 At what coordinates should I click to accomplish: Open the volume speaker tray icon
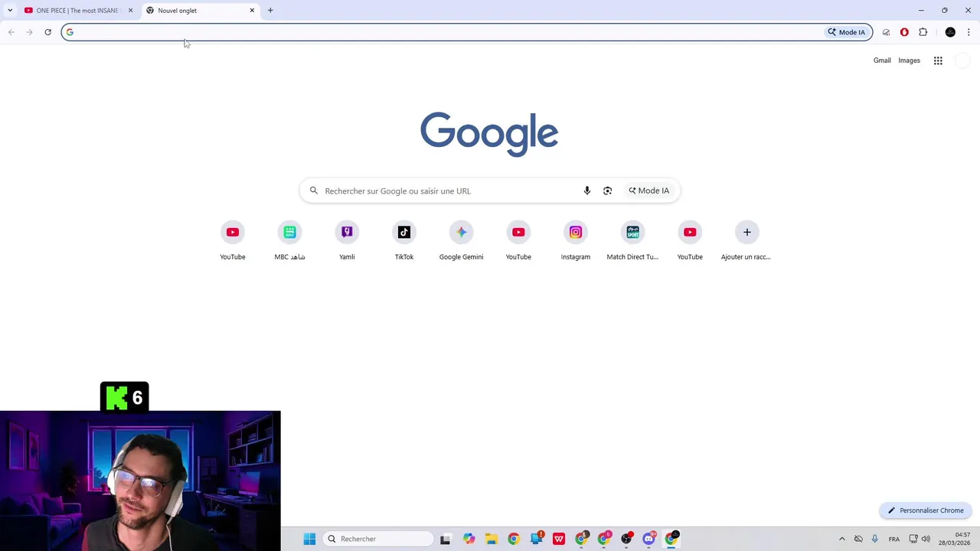(926, 539)
